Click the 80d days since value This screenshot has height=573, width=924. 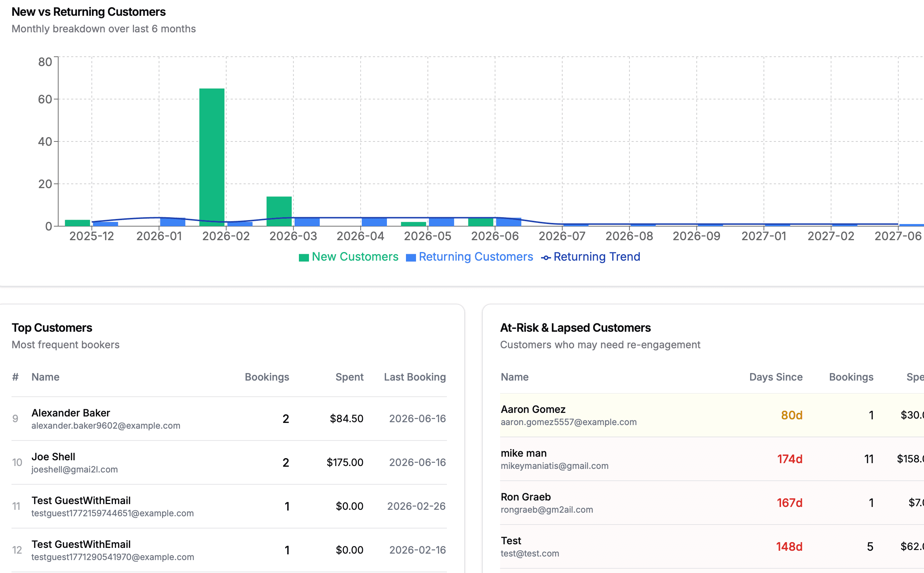coord(792,415)
